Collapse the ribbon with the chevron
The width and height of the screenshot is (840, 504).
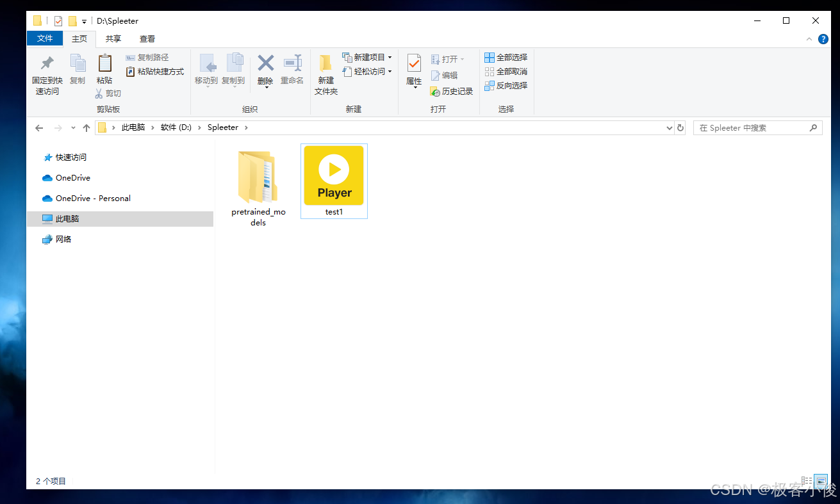809,39
